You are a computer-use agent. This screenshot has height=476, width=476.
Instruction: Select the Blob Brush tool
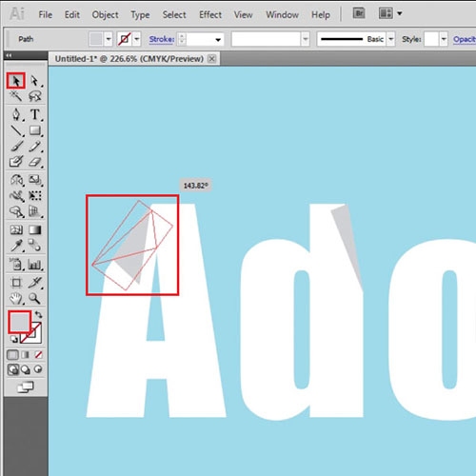click(x=16, y=162)
